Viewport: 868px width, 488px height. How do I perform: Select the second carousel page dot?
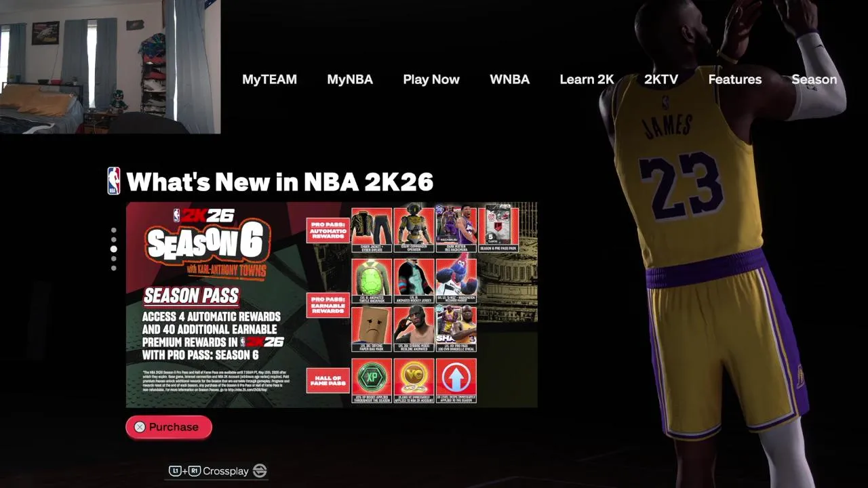(x=113, y=239)
